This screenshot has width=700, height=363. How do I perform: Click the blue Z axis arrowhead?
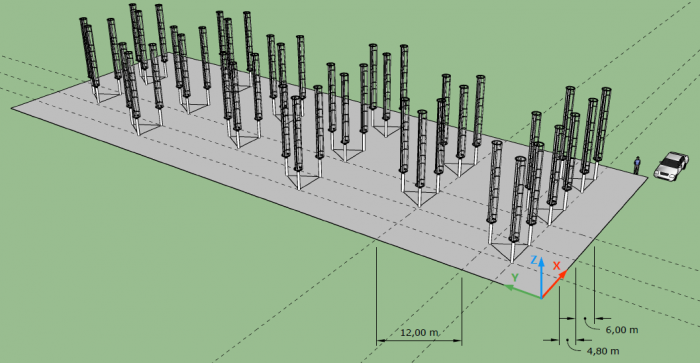tap(541, 261)
